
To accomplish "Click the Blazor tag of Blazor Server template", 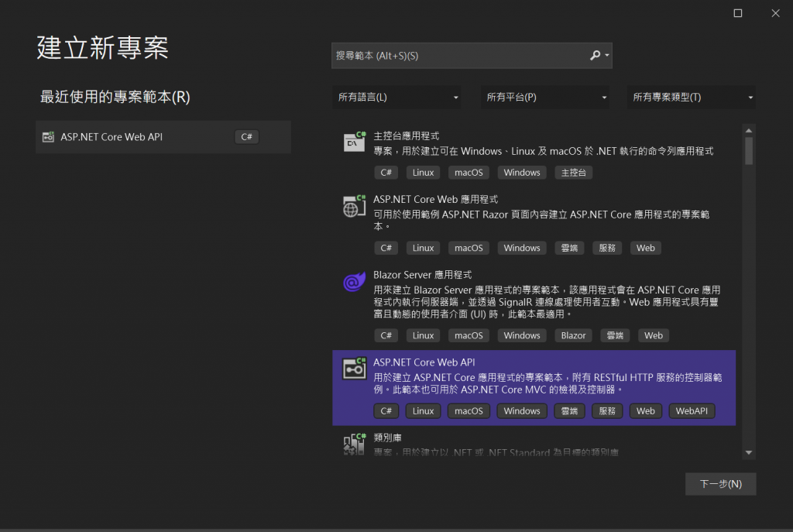I will [x=573, y=335].
